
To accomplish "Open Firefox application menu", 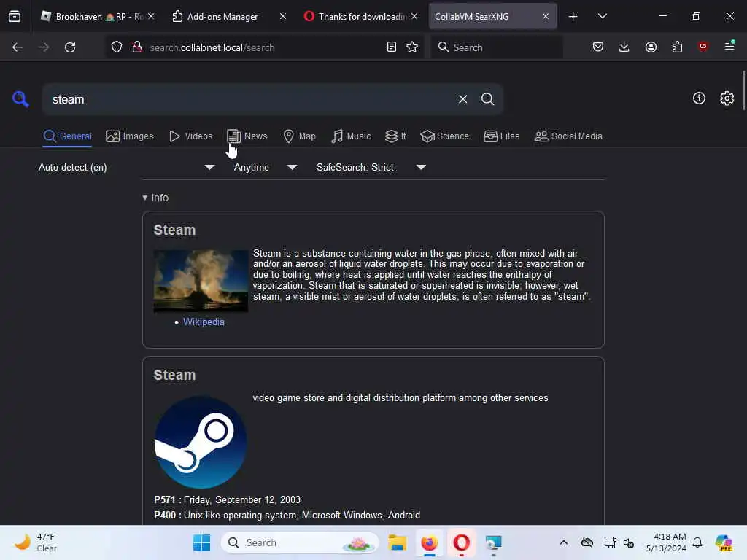I will coord(729,47).
